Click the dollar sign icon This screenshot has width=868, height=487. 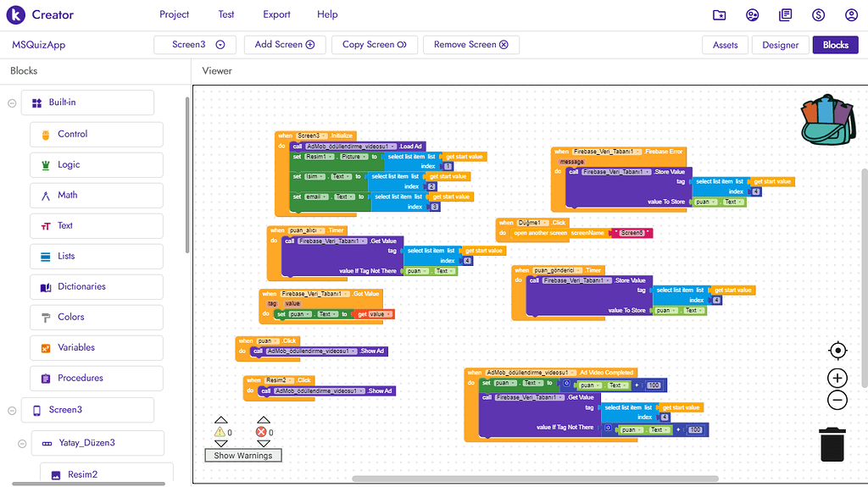819,15
